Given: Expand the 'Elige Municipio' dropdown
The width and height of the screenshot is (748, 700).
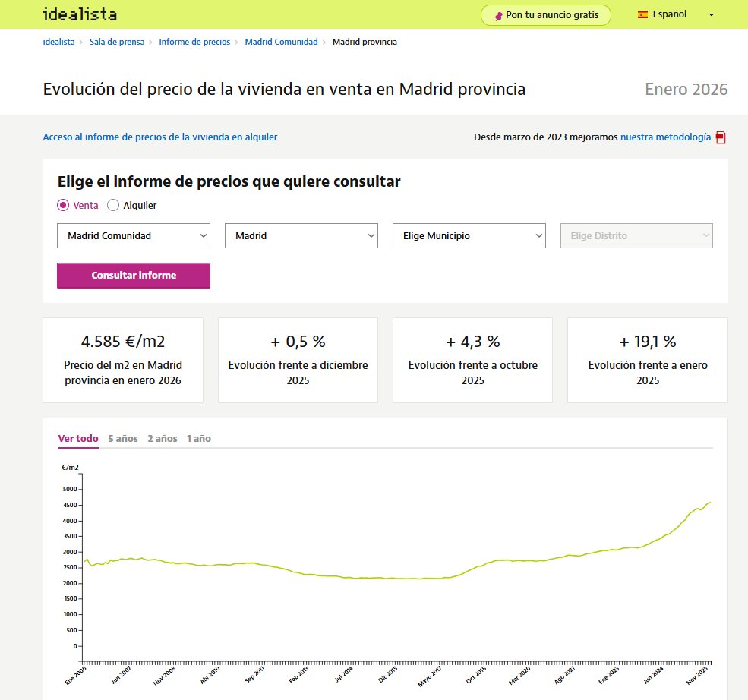Looking at the screenshot, I should (468, 235).
